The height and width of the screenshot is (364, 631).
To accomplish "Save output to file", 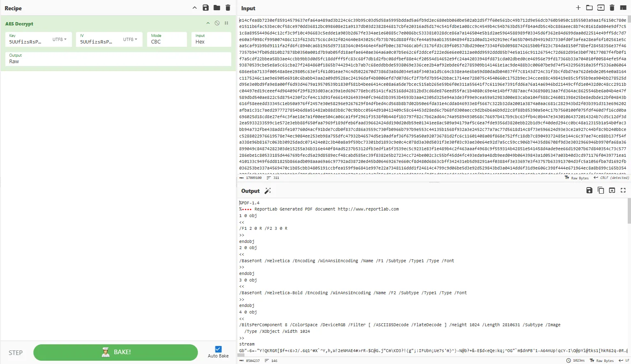I will [x=589, y=190].
